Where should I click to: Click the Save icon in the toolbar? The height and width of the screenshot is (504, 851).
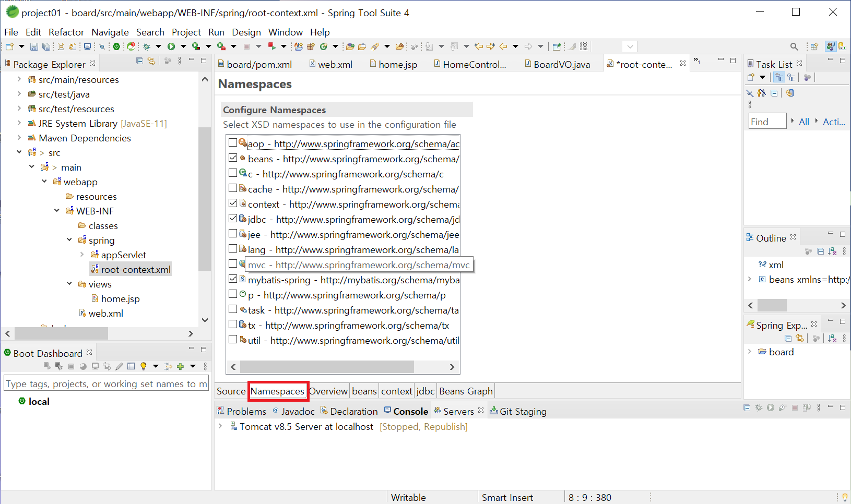click(x=34, y=46)
